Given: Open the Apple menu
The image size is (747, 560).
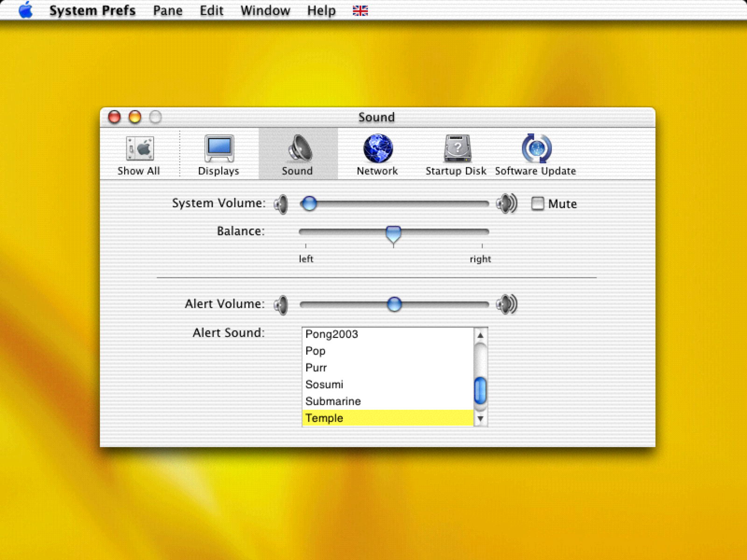Looking at the screenshot, I should point(26,10).
